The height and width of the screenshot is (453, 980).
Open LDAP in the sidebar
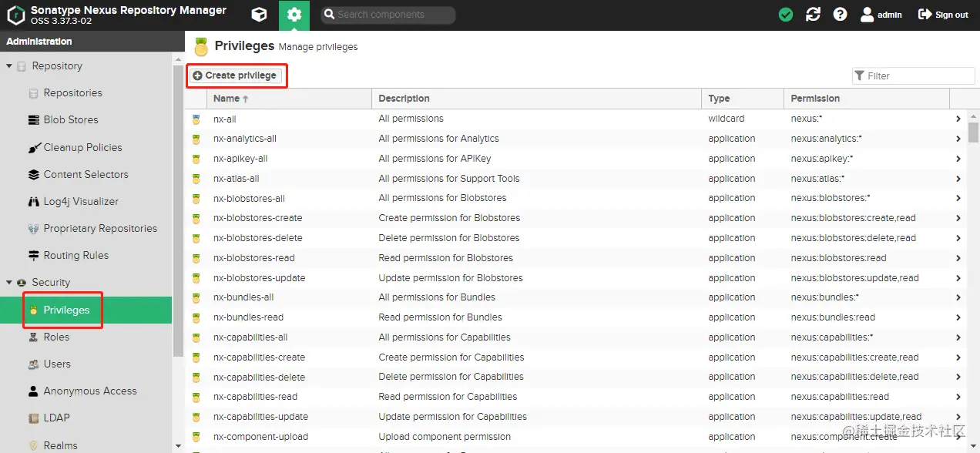(x=56, y=418)
